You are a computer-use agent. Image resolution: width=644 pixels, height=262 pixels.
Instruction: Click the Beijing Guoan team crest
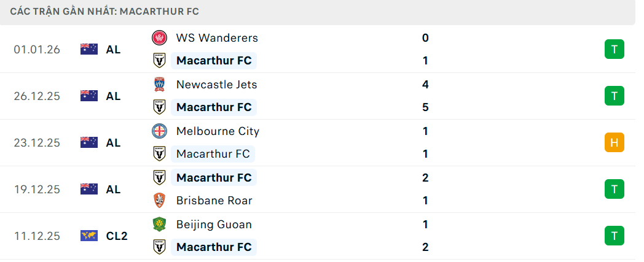[x=160, y=225]
